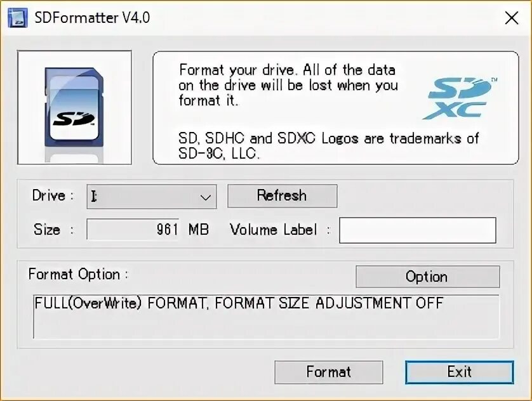Click the FULL(OverWrite) FORMAT option text box

tap(267, 317)
